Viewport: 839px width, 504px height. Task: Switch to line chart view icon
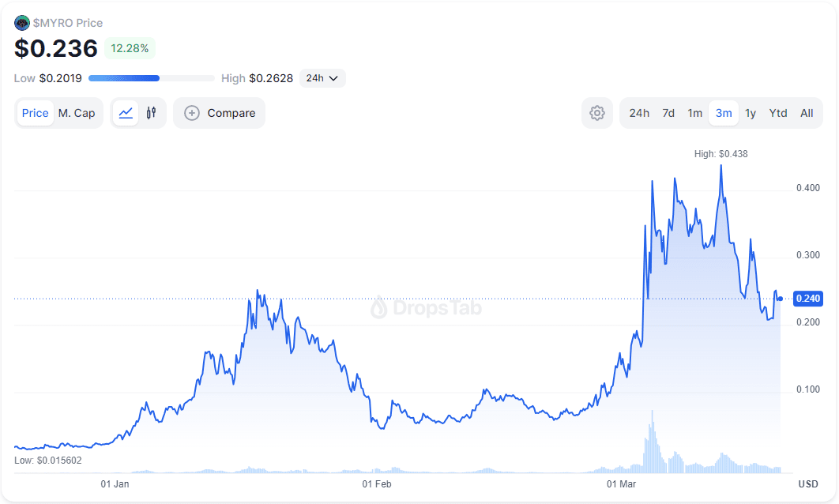(126, 113)
